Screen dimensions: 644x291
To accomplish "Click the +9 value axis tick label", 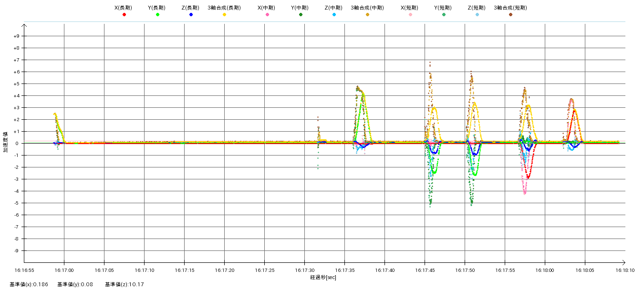I will 16,36.
